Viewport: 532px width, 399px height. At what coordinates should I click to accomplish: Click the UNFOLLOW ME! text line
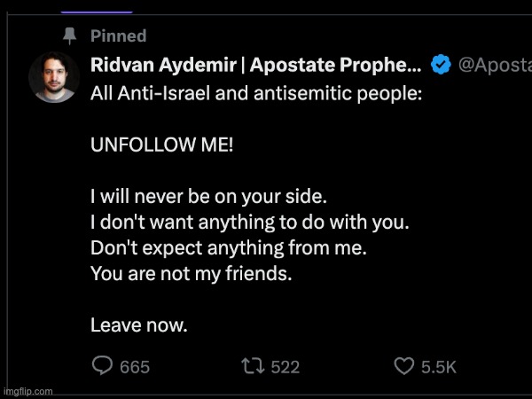[162, 145]
